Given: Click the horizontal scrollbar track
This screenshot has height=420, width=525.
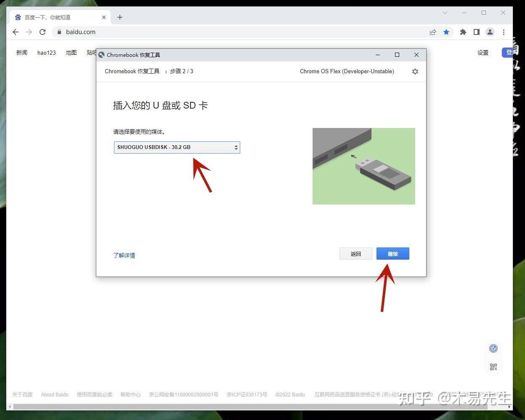Looking at the screenshot, I should (x=260, y=407).
